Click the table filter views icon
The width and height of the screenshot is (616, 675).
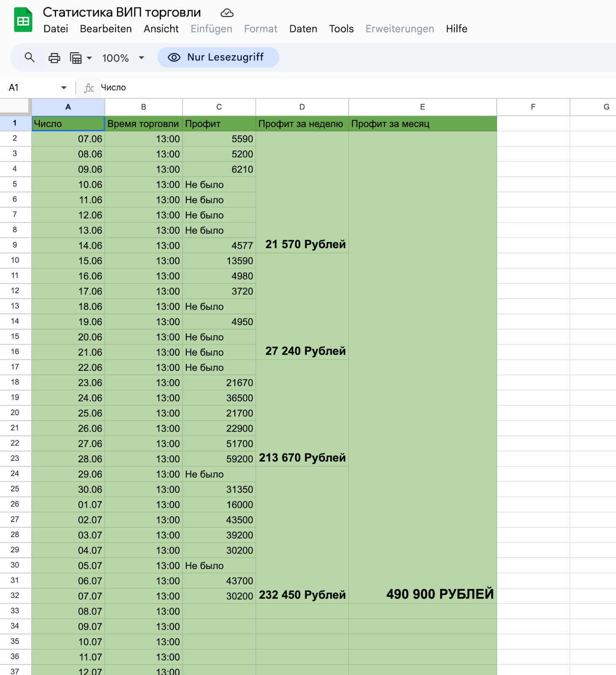(x=76, y=58)
